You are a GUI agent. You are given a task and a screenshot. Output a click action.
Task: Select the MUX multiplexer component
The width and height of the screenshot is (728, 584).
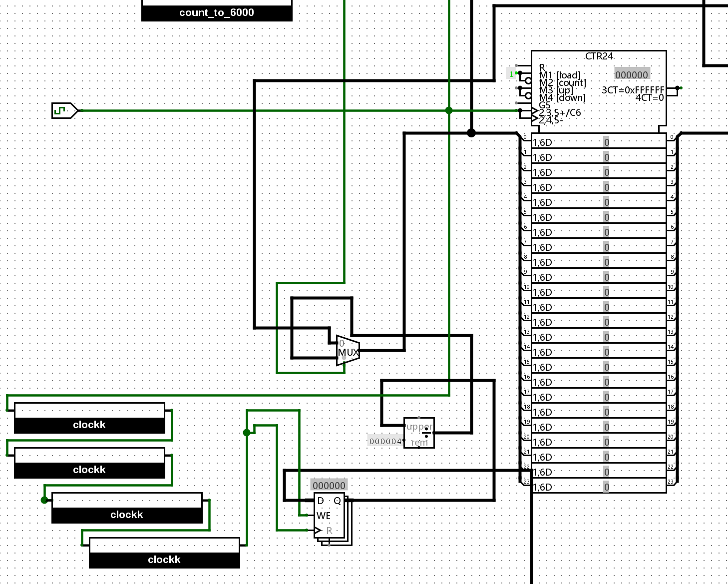pos(348,351)
